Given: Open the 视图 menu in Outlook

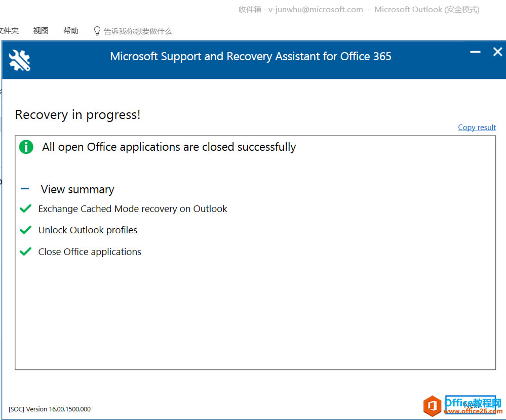Looking at the screenshot, I should coord(40,30).
